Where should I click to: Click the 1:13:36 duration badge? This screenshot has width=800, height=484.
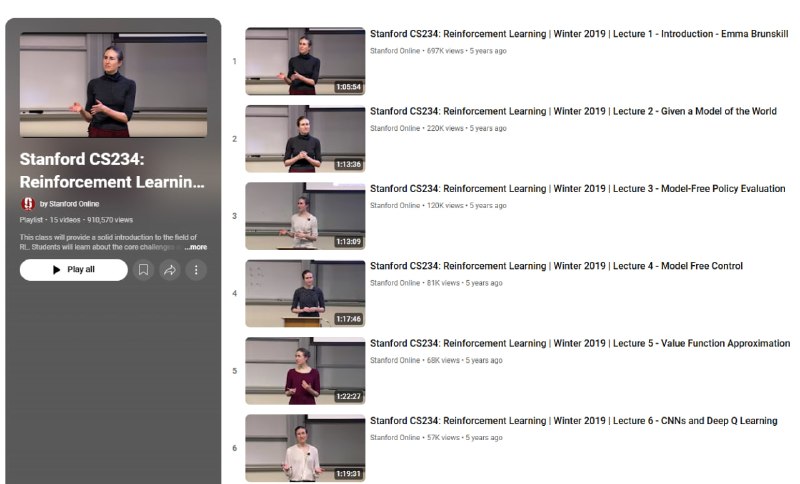click(348, 164)
